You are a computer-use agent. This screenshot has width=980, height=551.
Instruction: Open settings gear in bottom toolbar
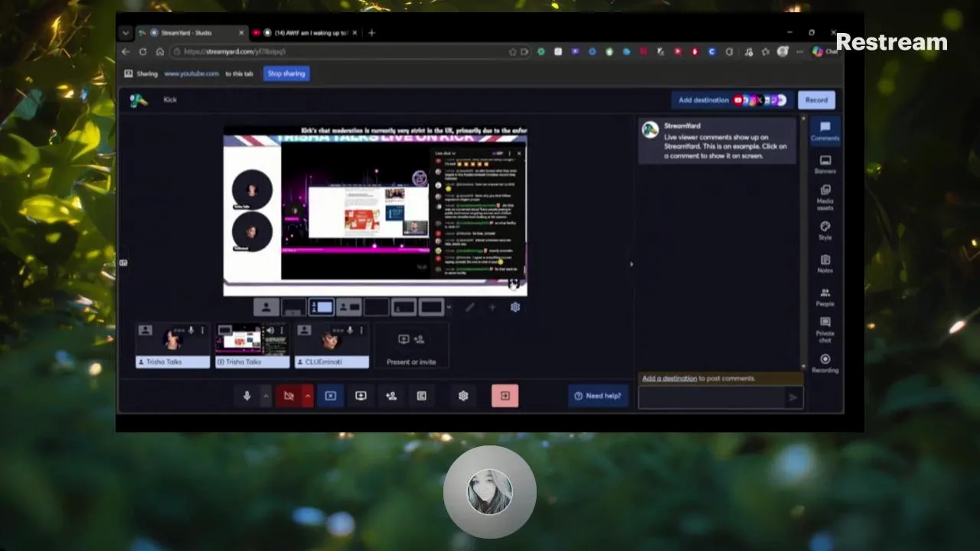tap(463, 396)
